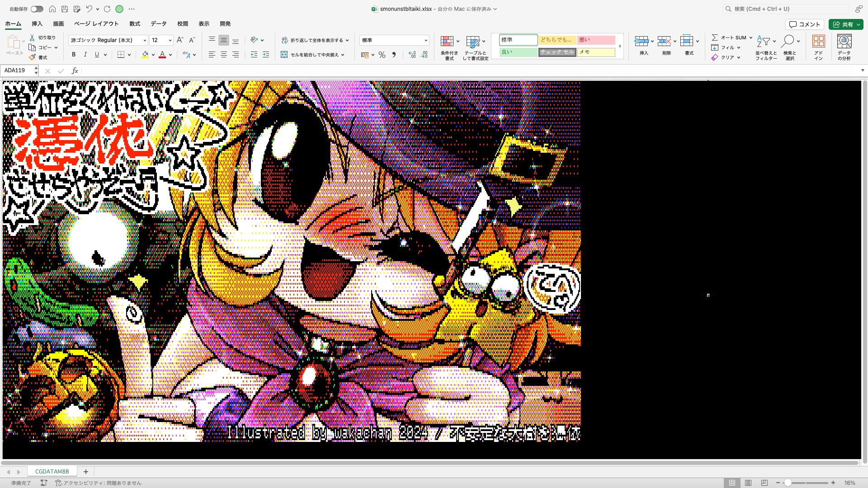
Task: Apply the red font color A
Action: 162,55
